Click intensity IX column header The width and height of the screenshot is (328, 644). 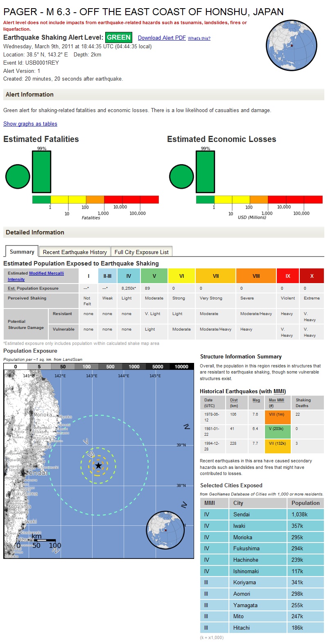[288, 276]
